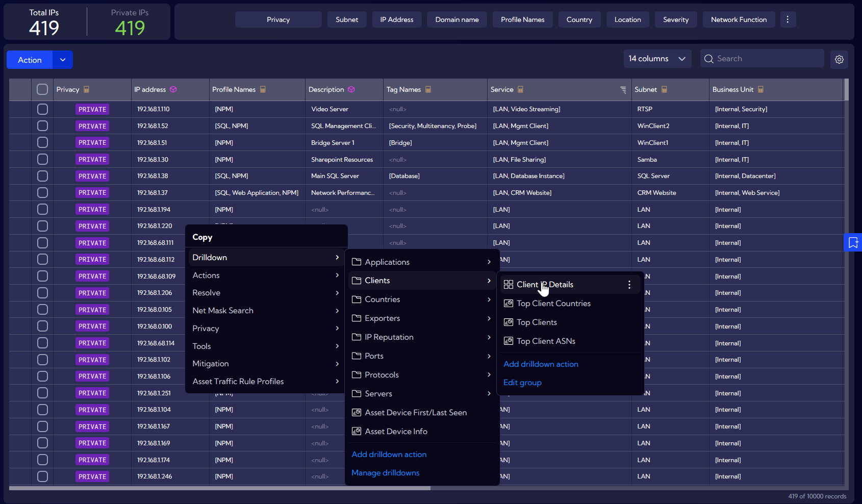Open the Service column sort lines icon
This screenshot has width=862, height=504.
coord(623,90)
